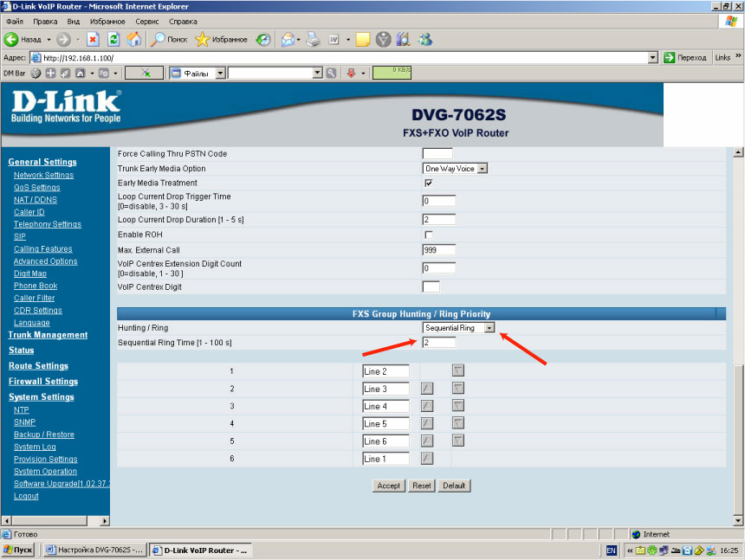Open the History toolbar icon
The height and width of the screenshot is (560, 745).
(264, 39)
